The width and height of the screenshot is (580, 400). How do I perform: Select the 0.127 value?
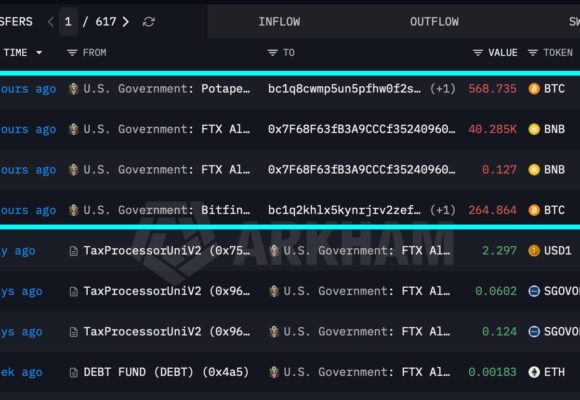click(x=499, y=169)
